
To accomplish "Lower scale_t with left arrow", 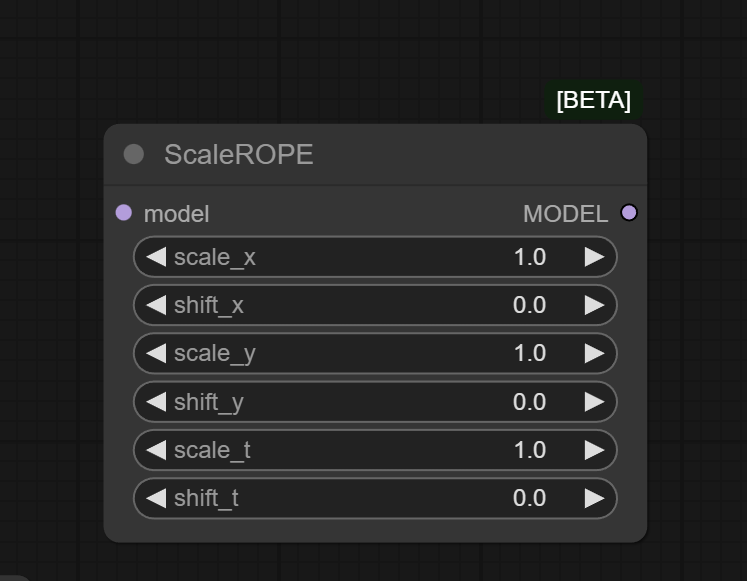I will click(156, 450).
